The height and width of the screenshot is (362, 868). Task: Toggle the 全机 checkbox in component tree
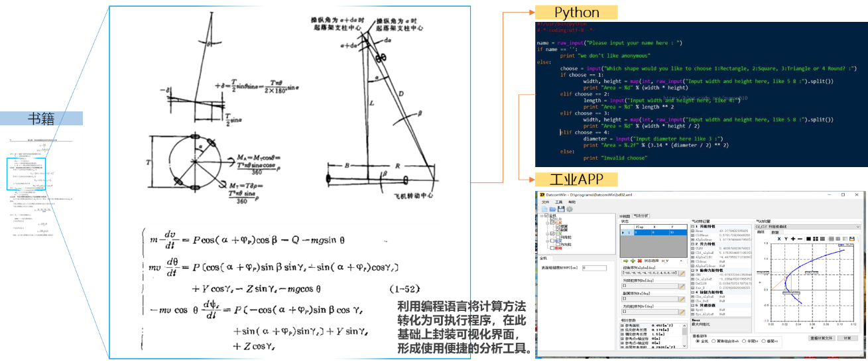point(545,216)
